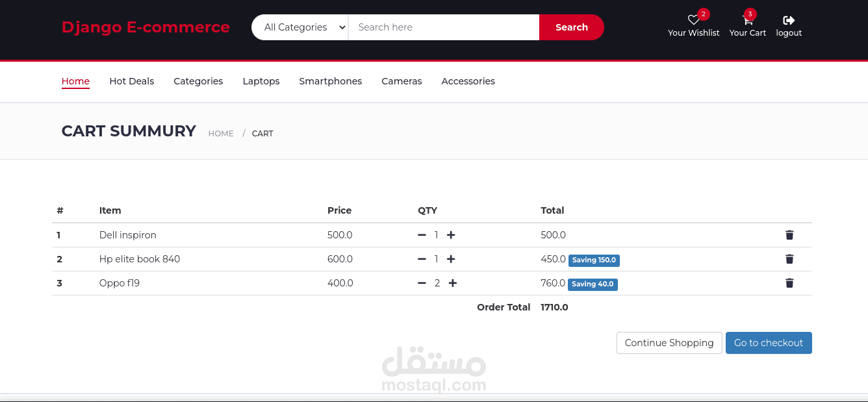This screenshot has width=868, height=402.
Task: Click the Price column header
Action: (339, 210)
